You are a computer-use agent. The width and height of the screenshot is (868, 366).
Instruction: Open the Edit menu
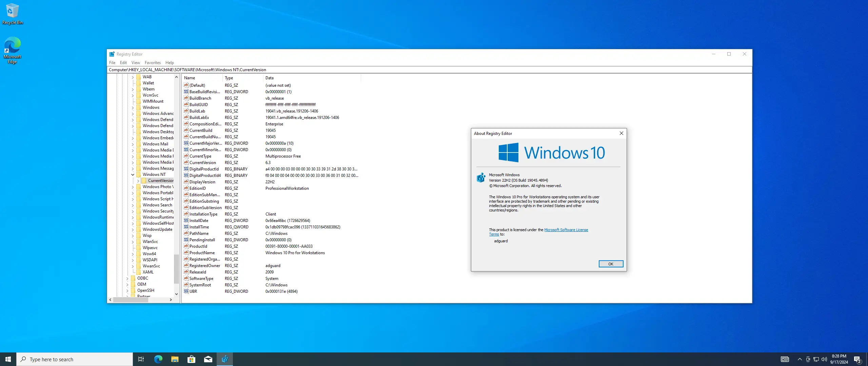click(123, 63)
